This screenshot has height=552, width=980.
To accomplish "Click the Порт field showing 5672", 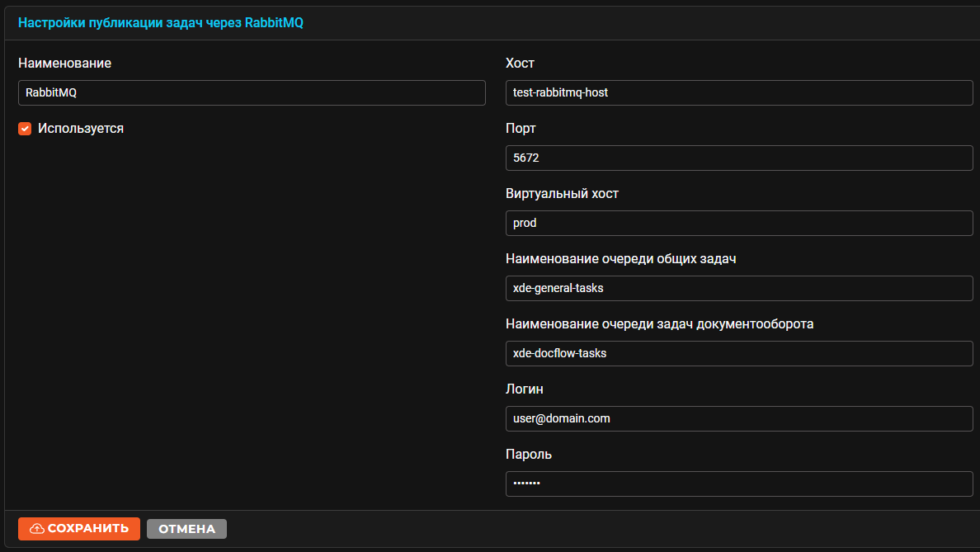I will pos(739,158).
